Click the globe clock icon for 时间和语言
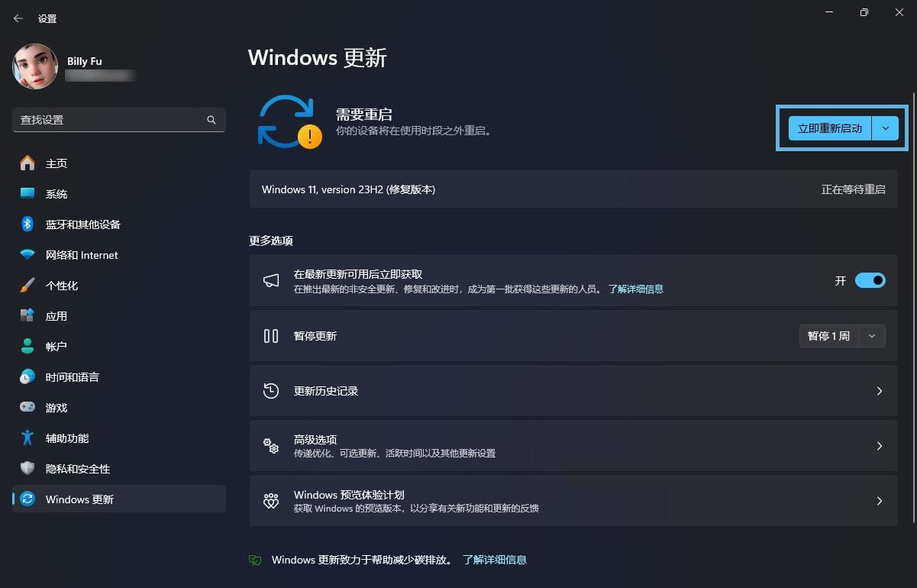 point(27,376)
